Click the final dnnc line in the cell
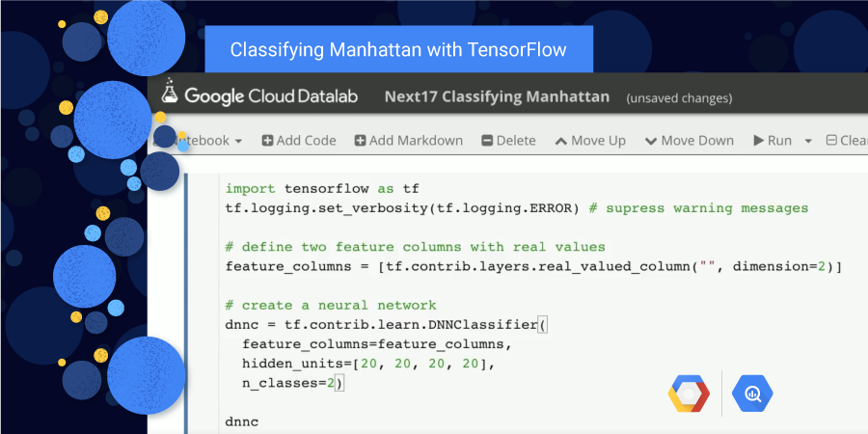 (242, 421)
